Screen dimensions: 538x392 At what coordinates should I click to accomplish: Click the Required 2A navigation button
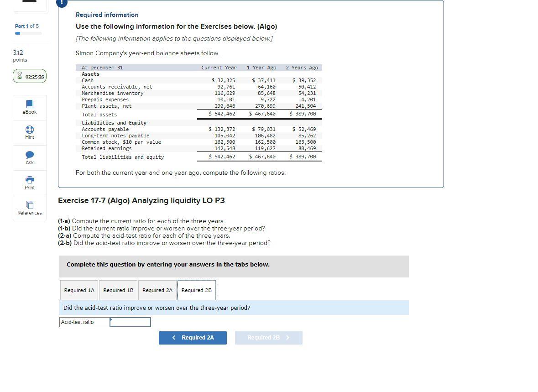click(x=193, y=337)
